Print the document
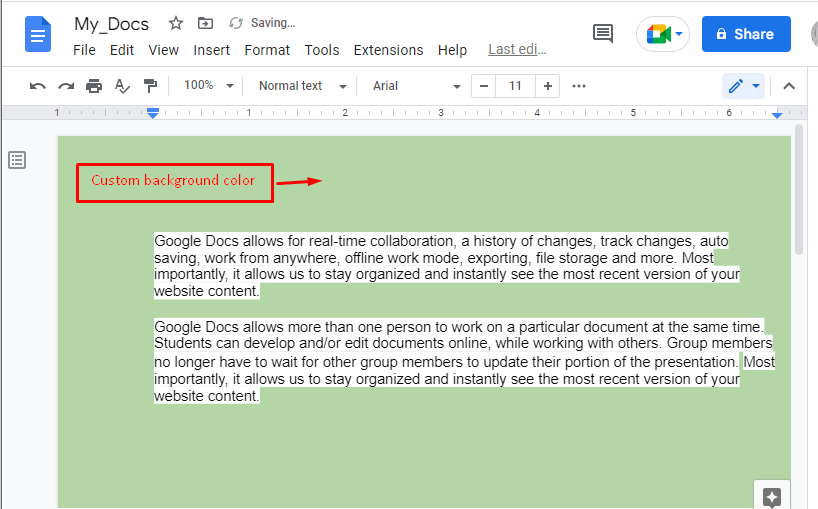This screenshot has width=818, height=509. [94, 86]
